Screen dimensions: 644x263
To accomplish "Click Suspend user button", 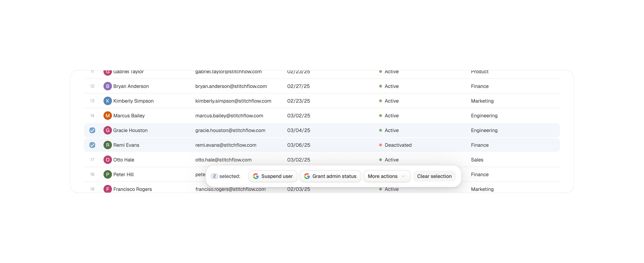I will (x=273, y=176).
